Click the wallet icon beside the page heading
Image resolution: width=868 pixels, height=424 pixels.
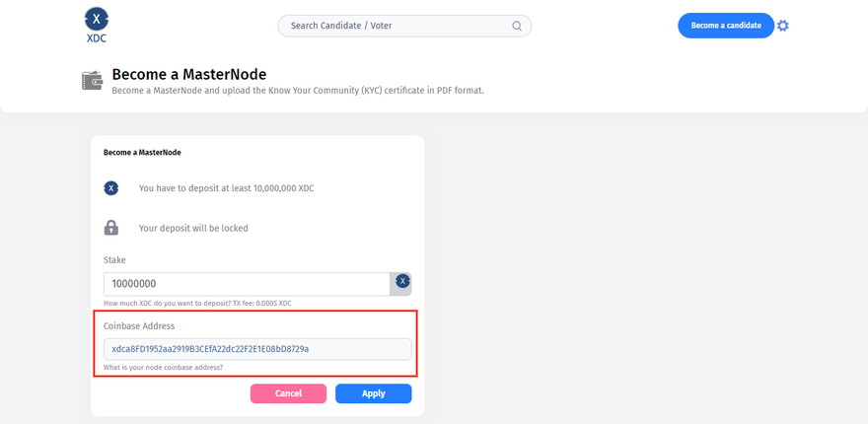pos(92,81)
